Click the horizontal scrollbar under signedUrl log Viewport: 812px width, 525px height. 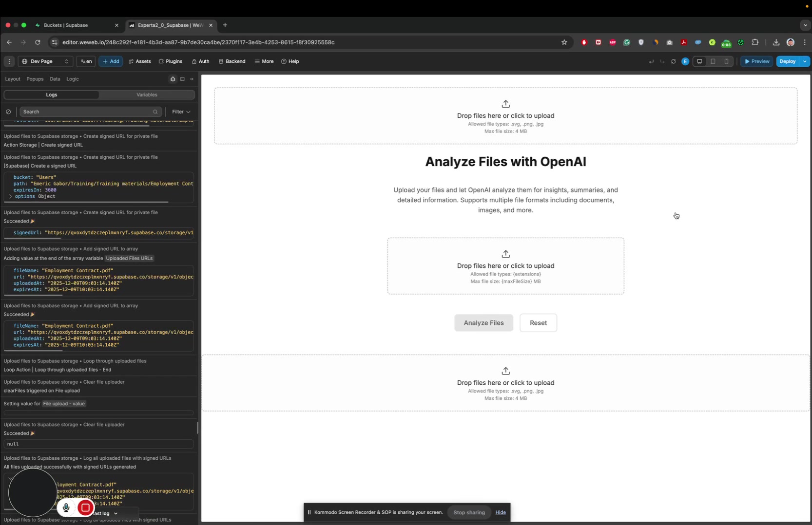pos(33,239)
